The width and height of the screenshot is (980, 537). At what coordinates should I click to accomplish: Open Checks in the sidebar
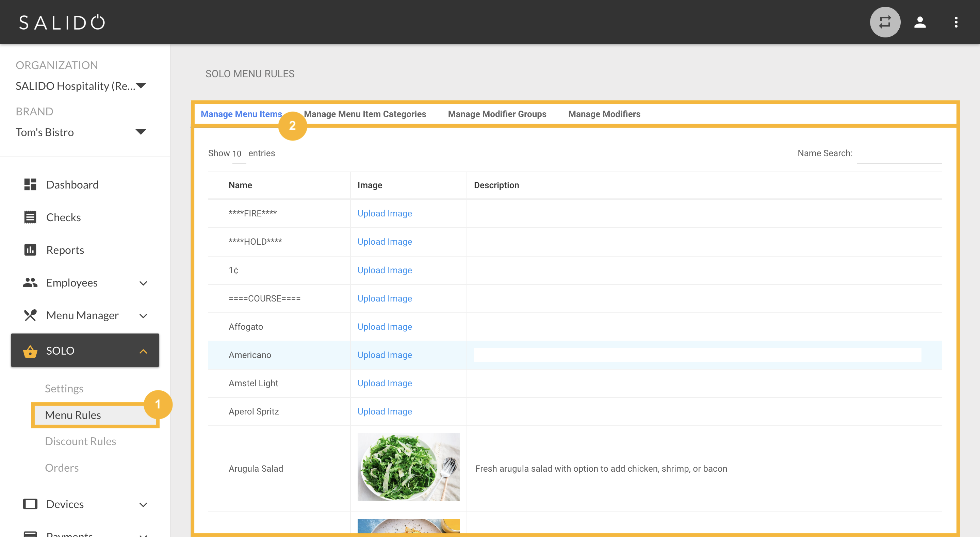coord(64,217)
